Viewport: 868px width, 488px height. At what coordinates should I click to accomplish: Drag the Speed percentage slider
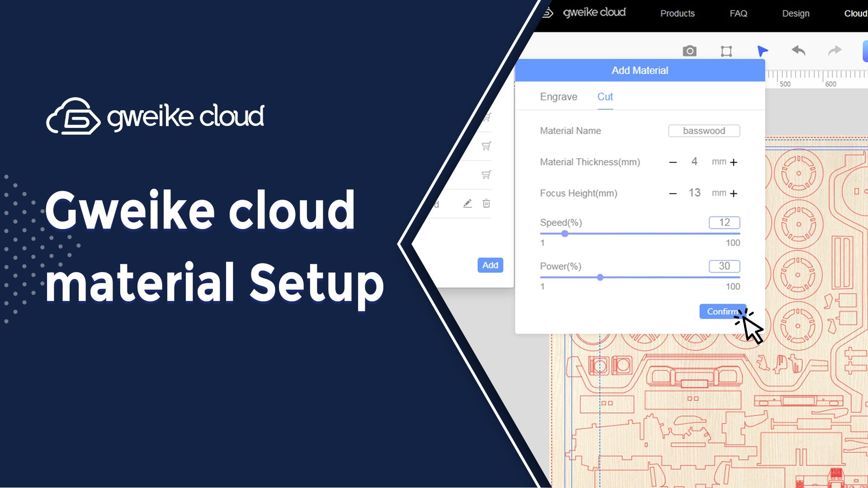tap(563, 234)
